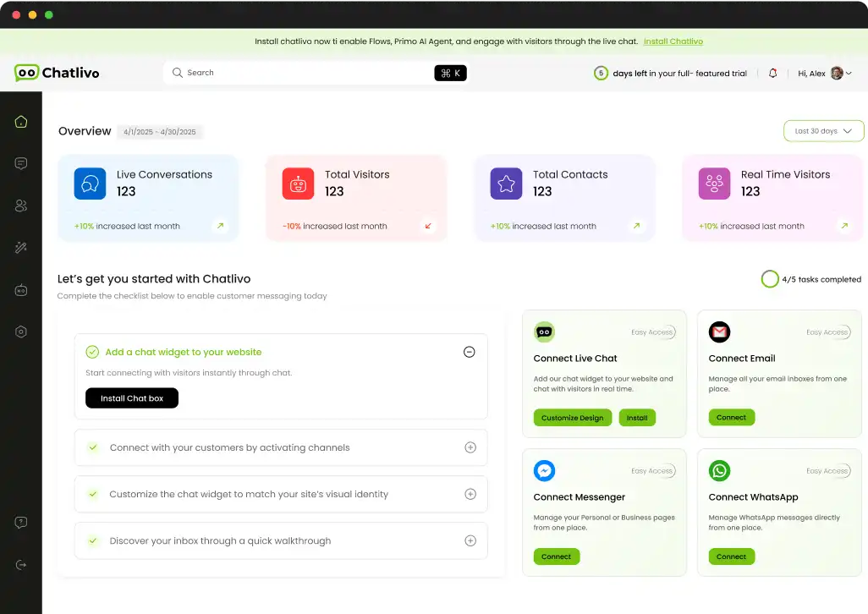Toggle 'Connect with your customers' checkmark
This screenshot has width=868, height=614.
pos(93,447)
